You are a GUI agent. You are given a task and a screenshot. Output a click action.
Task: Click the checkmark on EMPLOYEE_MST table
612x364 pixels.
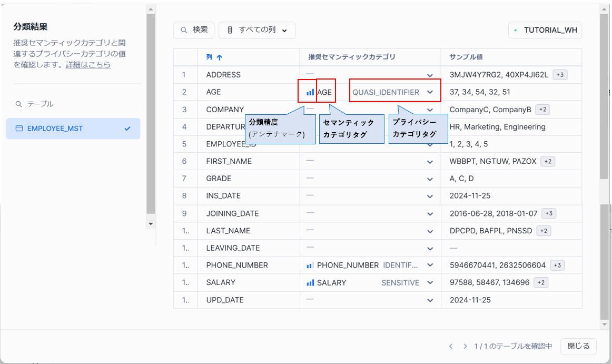pyautogui.click(x=127, y=129)
